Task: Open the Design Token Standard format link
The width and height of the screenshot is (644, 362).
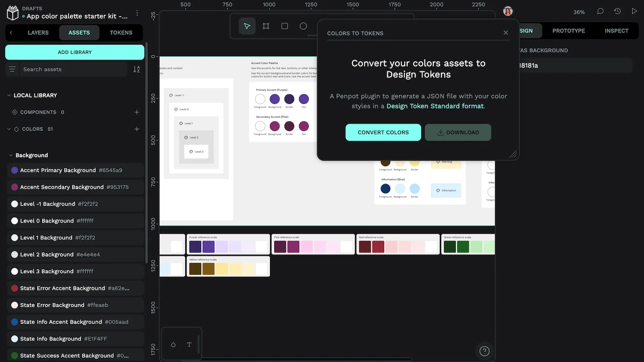Action: coord(435,106)
